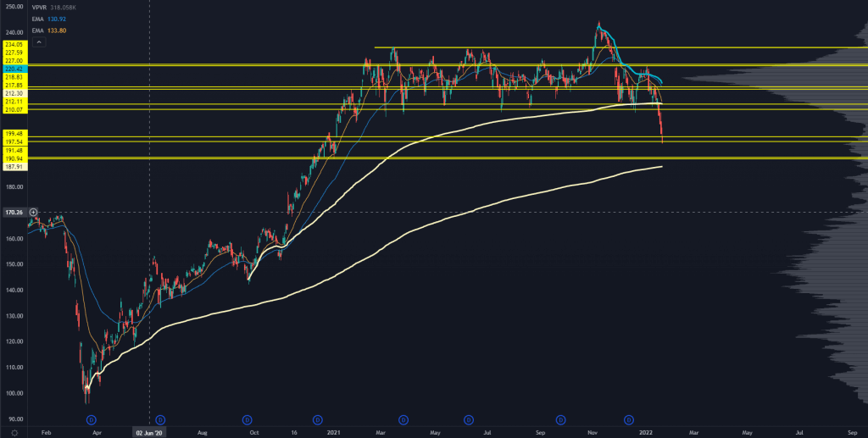
Task: Click the plus icon next to 170.26
Action: pyautogui.click(x=33, y=212)
